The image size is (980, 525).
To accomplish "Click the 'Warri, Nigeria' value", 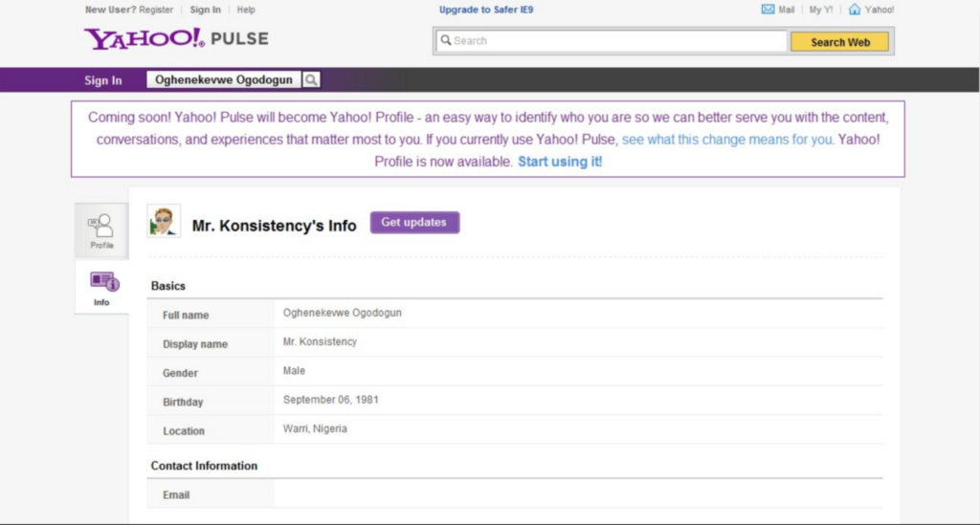I will tap(315, 428).
